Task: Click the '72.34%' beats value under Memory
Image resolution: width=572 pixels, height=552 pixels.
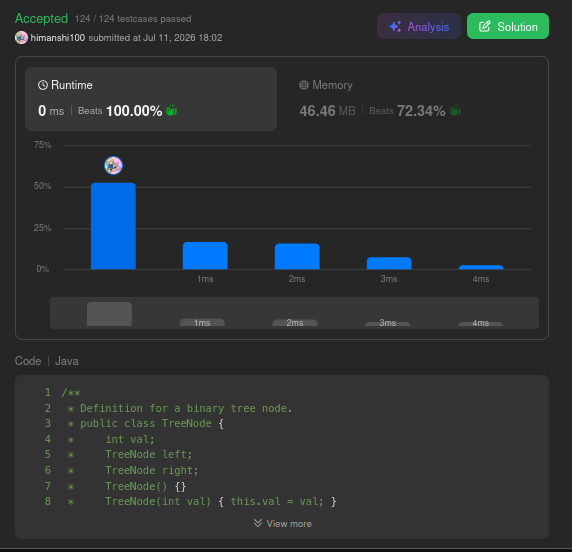Action: click(x=421, y=111)
